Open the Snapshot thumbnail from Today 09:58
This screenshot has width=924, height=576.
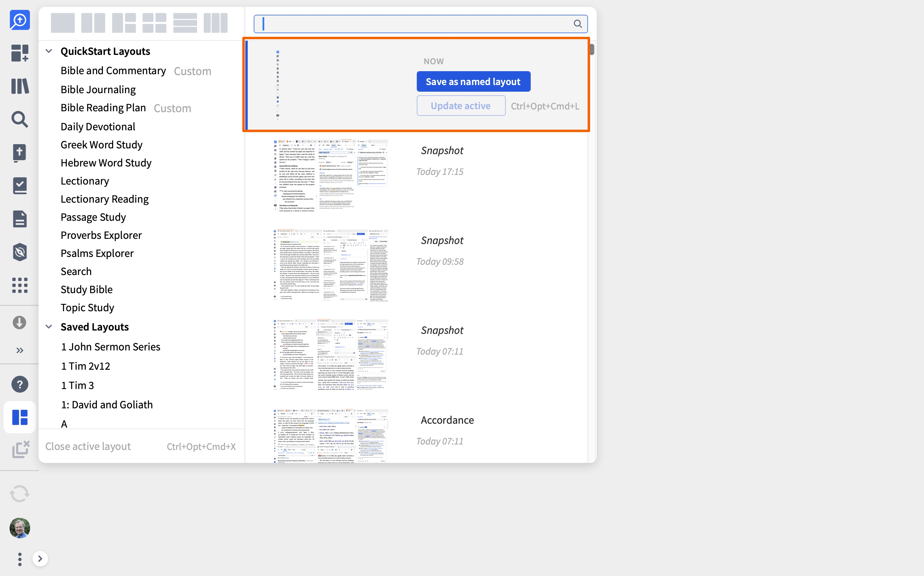click(x=331, y=265)
